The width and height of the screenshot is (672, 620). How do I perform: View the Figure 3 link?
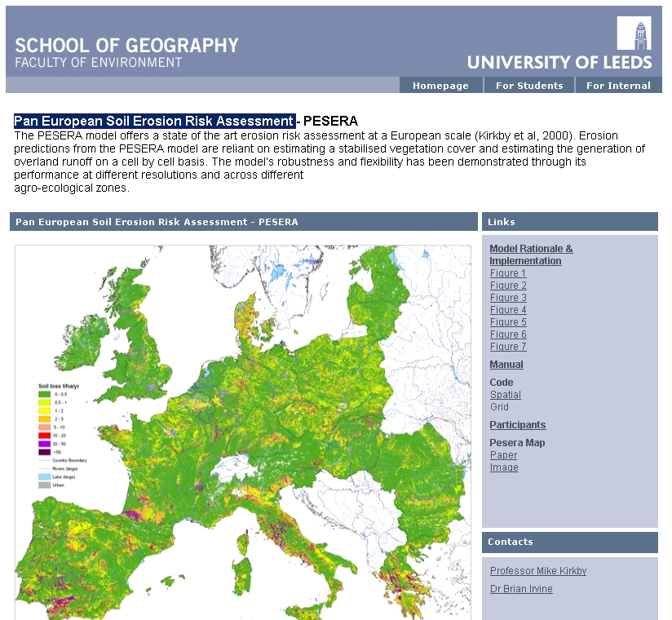(508, 298)
